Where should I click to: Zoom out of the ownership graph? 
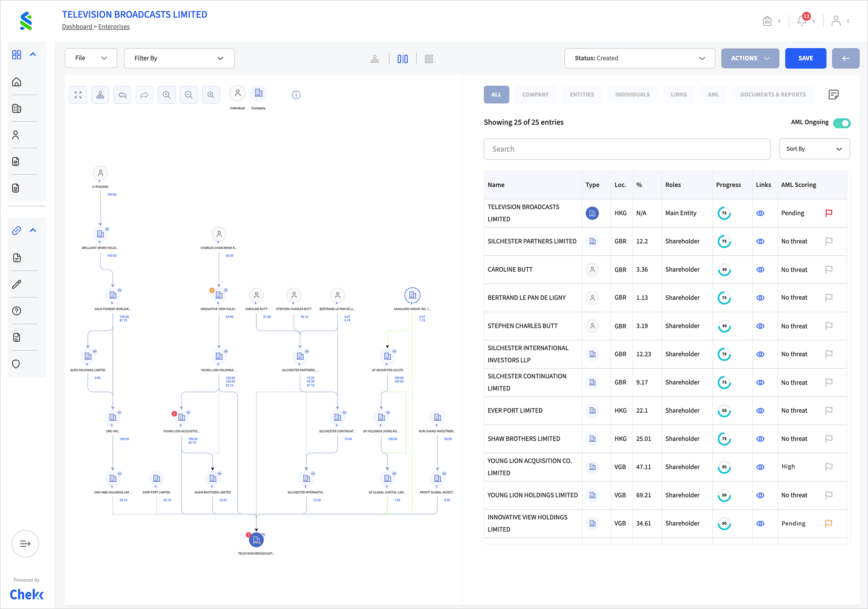[x=189, y=95]
